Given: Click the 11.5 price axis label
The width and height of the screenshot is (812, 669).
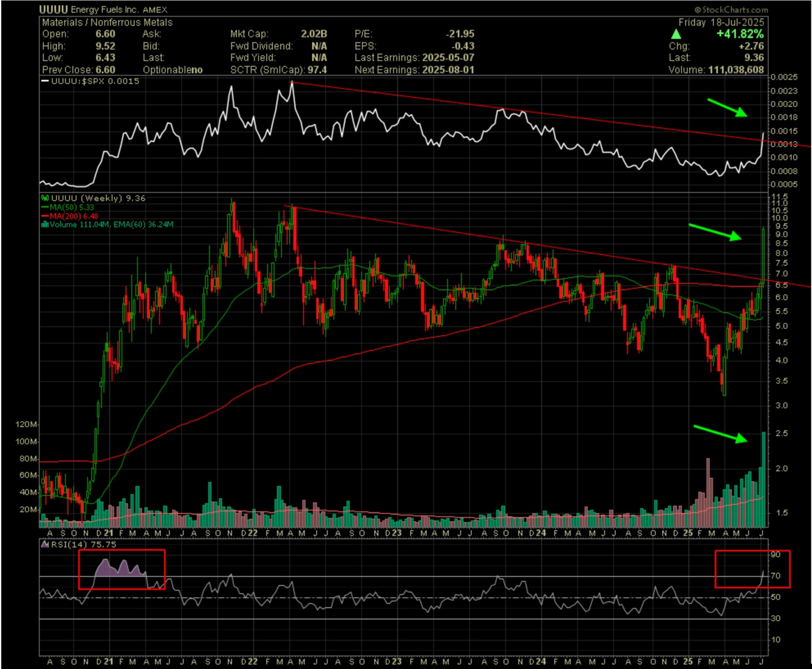Looking at the screenshot, I should [779, 197].
